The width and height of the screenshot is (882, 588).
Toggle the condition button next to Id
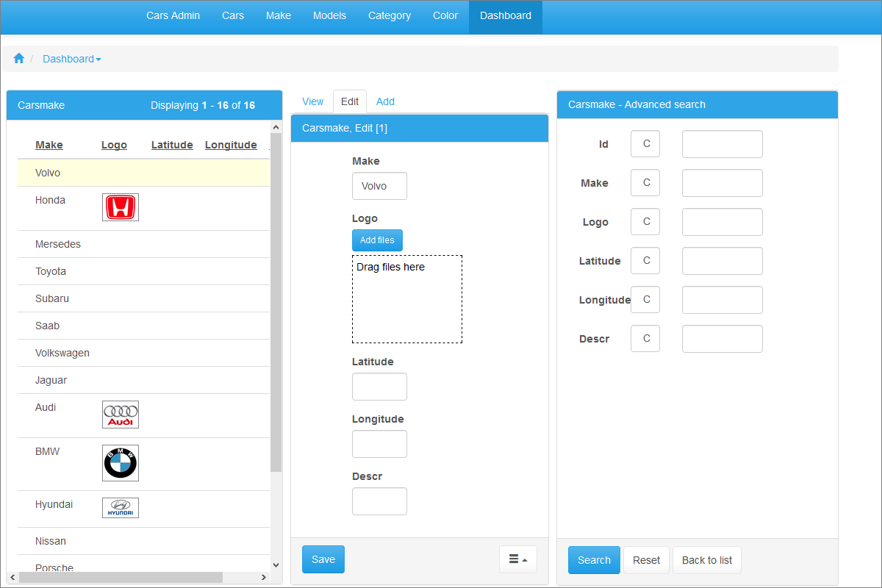pyautogui.click(x=645, y=144)
